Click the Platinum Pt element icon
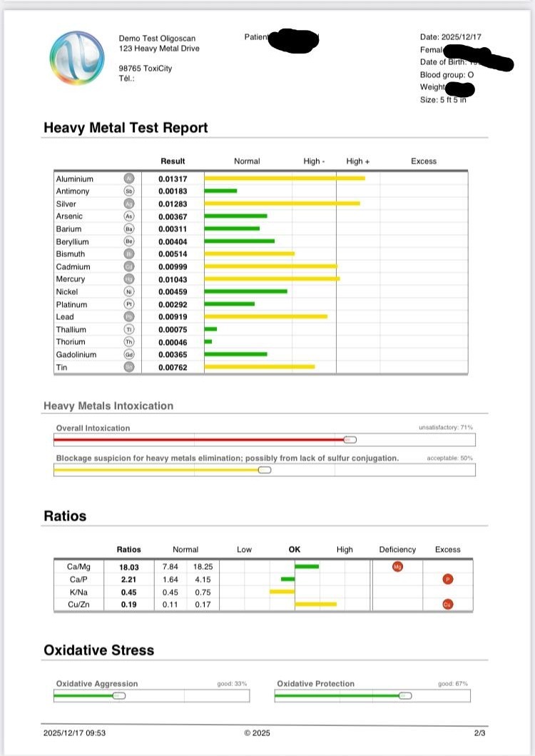The height and width of the screenshot is (756, 535). coord(129,305)
